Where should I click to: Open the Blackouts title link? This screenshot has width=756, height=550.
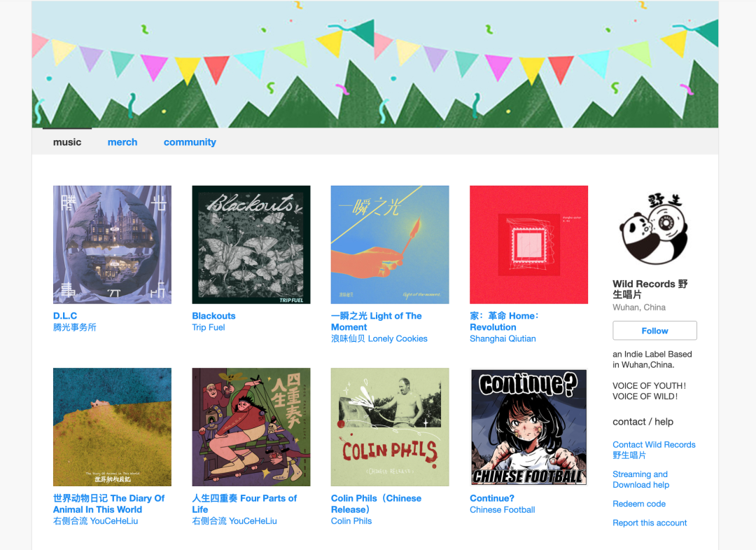tap(213, 316)
